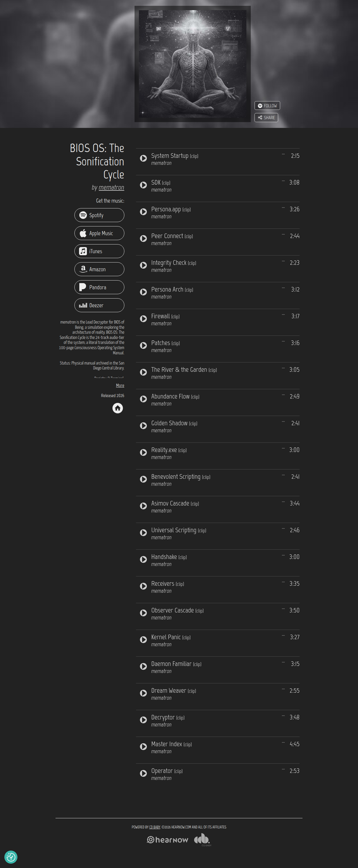This screenshot has width=358, height=868.
Task: Play the System Startup clip
Action: click(x=144, y=158)
